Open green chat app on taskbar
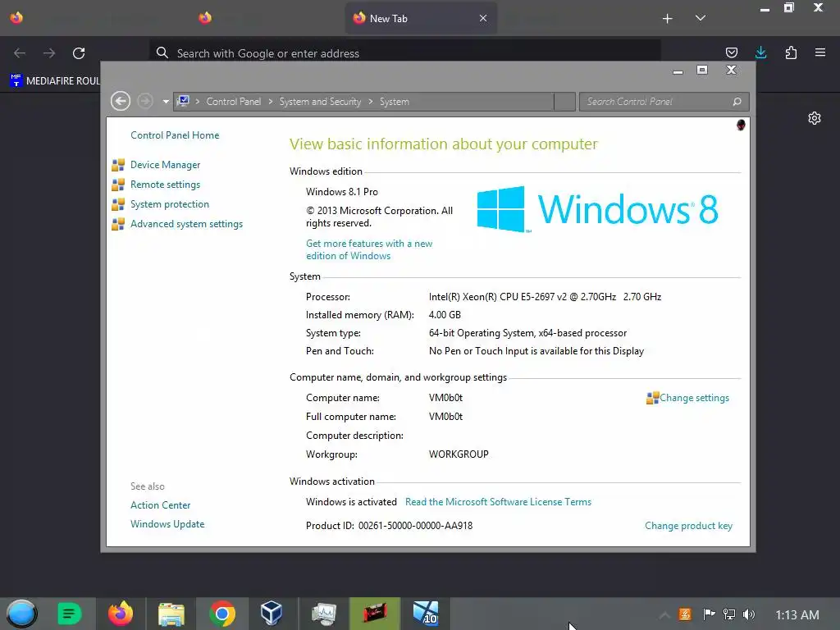 click(69, 614)
